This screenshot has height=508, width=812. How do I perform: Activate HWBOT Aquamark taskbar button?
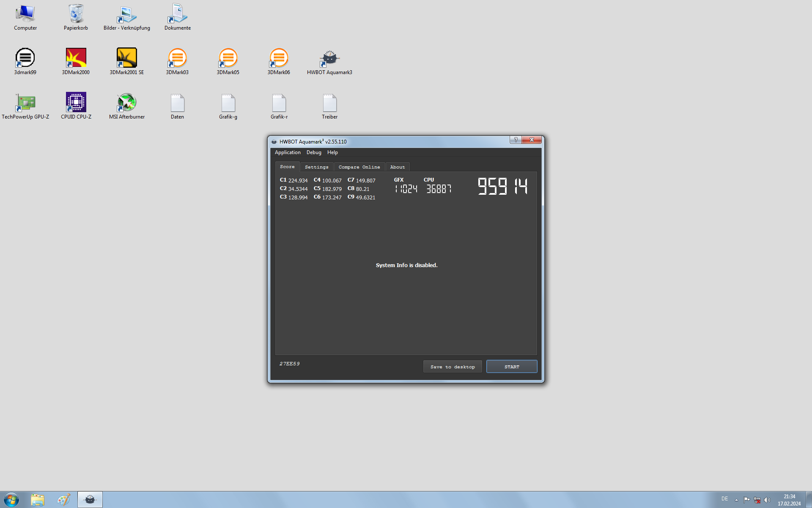[x=90, y=500]
